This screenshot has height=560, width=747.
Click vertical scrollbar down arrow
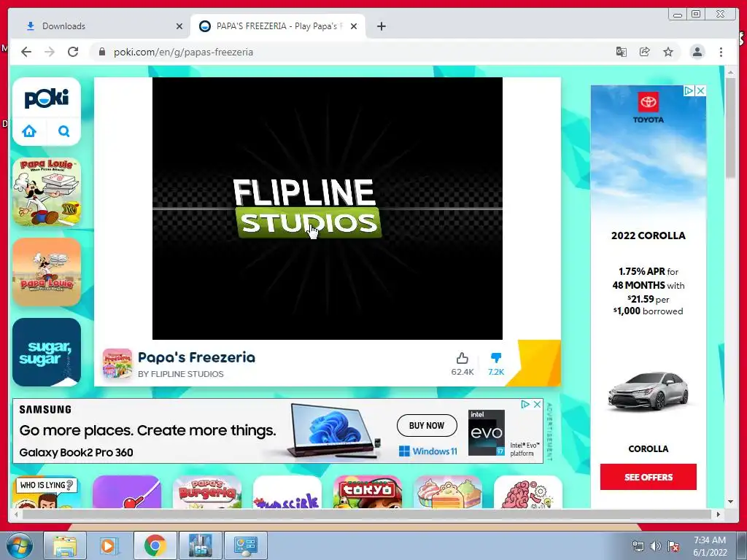pyautogui.click(x=730, y=502)
